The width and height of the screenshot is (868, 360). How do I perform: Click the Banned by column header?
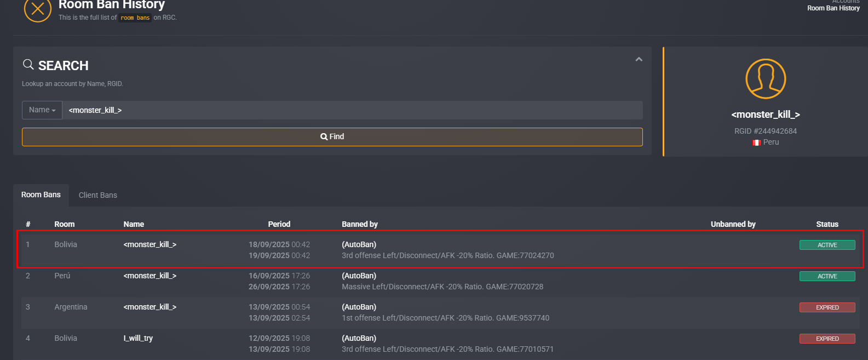[x=360, y=224]
